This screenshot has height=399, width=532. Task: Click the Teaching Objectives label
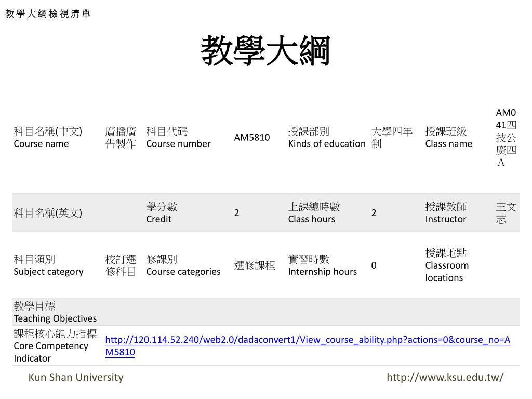(55, 312)
